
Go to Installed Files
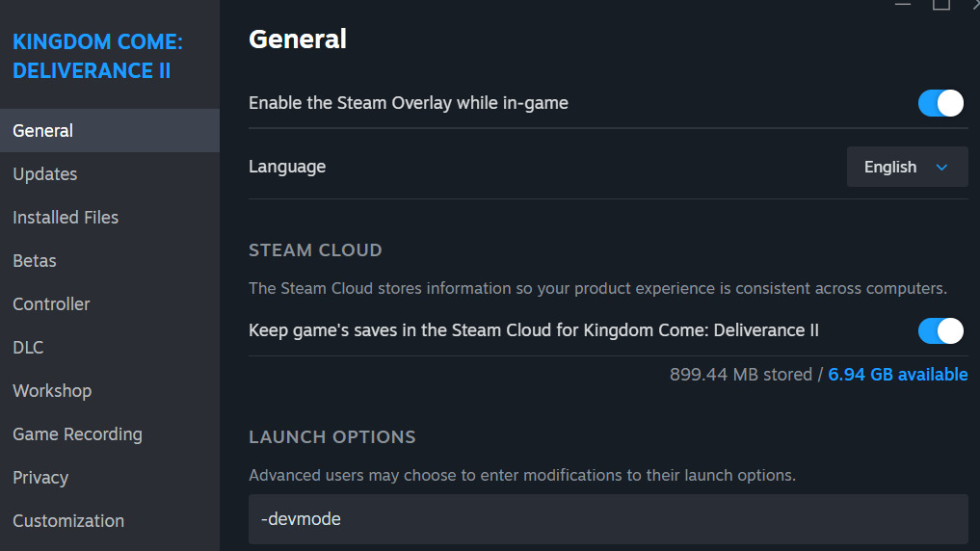click(66, 218)
